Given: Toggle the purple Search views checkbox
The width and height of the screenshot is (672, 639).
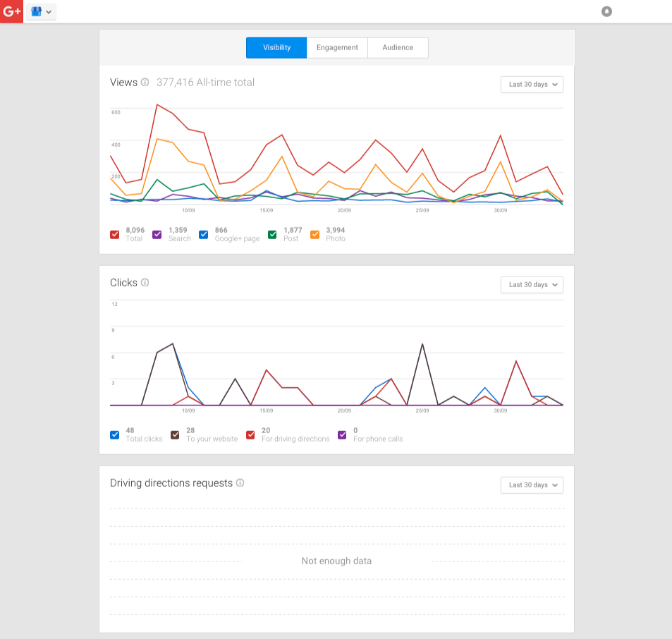Looking at the screenshot, I should (157, 234).
